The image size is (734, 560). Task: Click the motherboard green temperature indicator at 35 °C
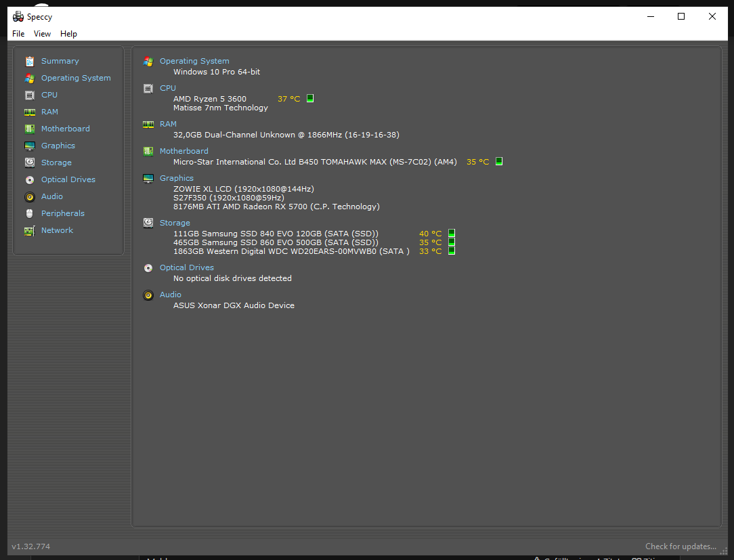[499, 162]
